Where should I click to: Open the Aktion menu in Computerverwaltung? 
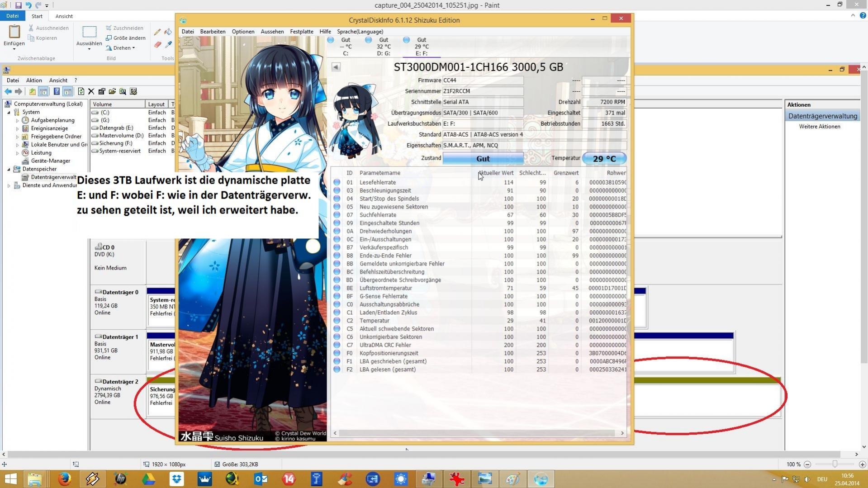34,81
